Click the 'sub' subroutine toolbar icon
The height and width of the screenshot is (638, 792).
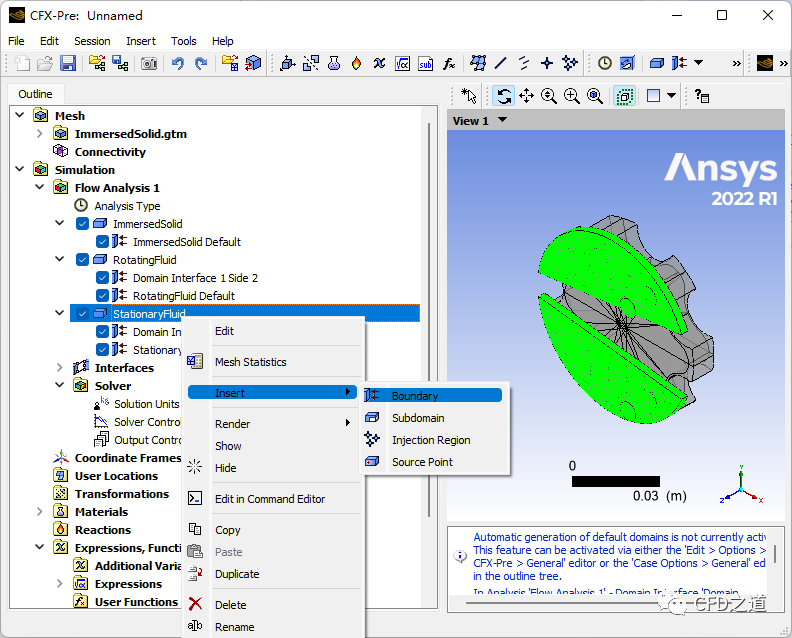pos(425,63)
